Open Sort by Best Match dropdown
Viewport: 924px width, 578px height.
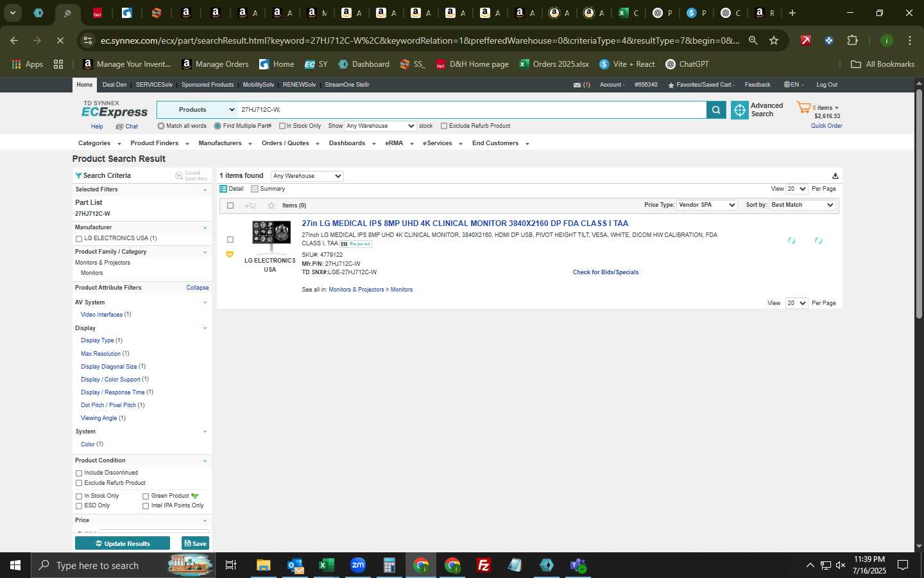tap(802, 205)
